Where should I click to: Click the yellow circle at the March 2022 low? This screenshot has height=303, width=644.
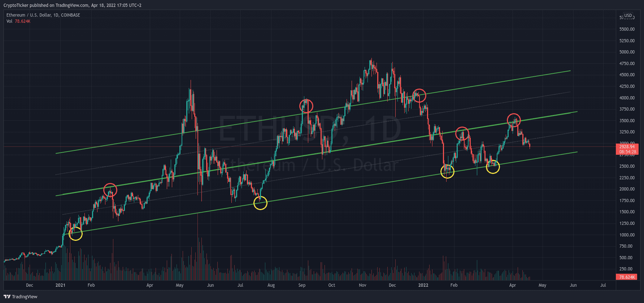click(x=493, y=167)
